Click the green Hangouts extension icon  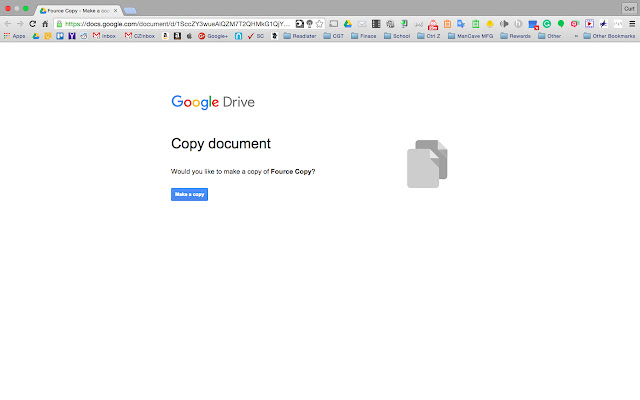point(561,24)
